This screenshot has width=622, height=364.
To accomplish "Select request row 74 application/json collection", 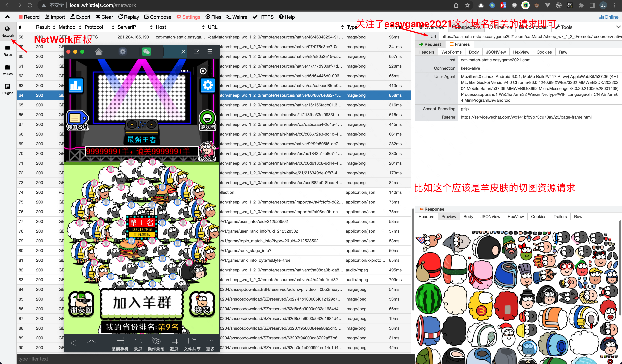I will [214, 192].
